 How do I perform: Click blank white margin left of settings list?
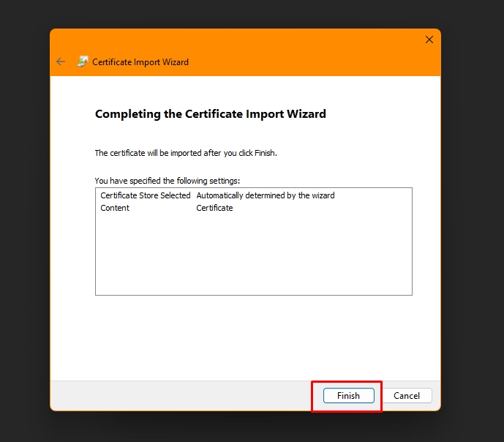click(72, 241)
